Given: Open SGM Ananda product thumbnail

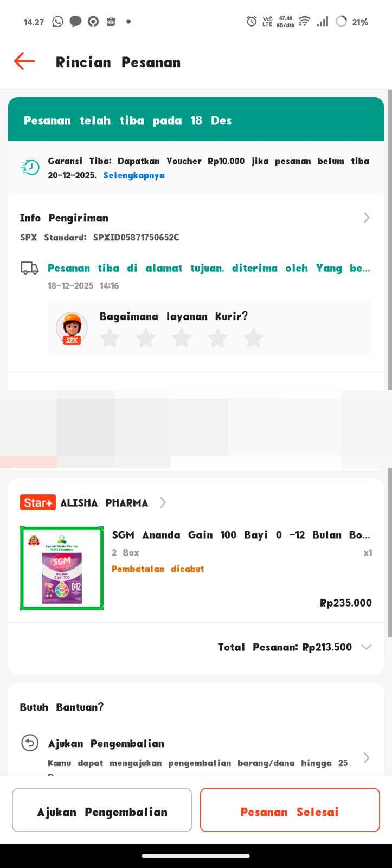Looking at the screenshot, I should (62, 569).
